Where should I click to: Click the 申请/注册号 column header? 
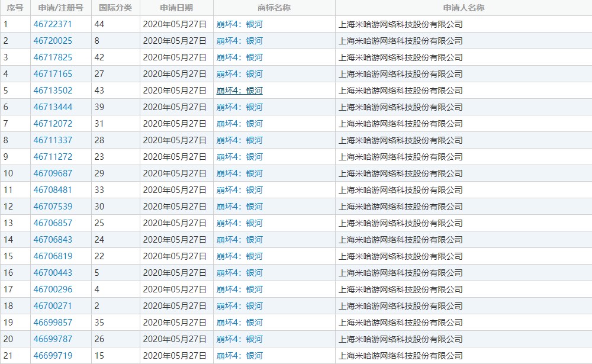(x=61, y=8)
